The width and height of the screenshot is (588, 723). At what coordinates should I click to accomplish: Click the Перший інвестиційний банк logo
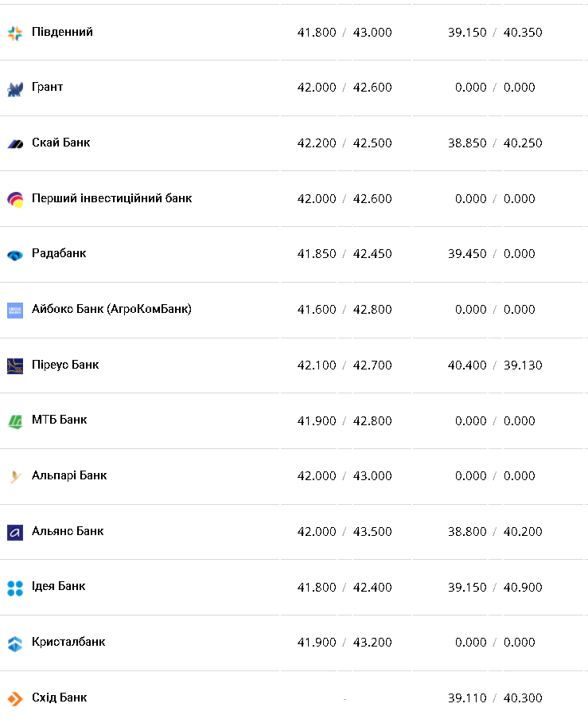coord(15,199)
